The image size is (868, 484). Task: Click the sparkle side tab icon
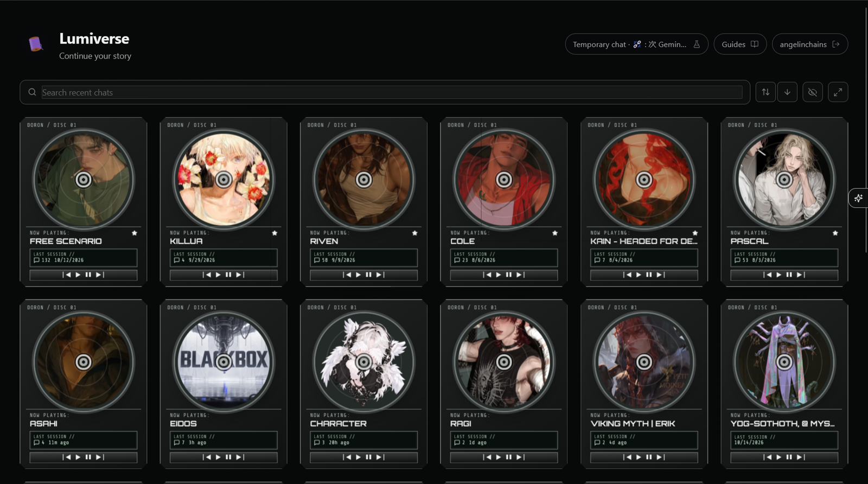point(858,198)
